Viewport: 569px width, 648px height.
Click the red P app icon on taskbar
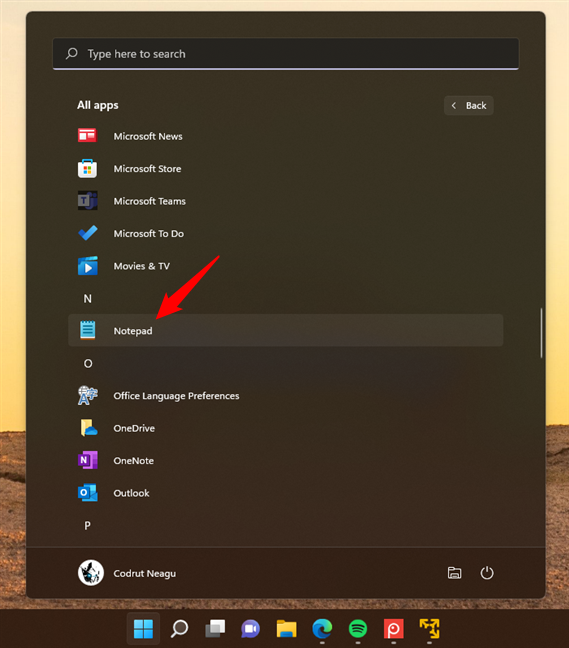(393, 629)
